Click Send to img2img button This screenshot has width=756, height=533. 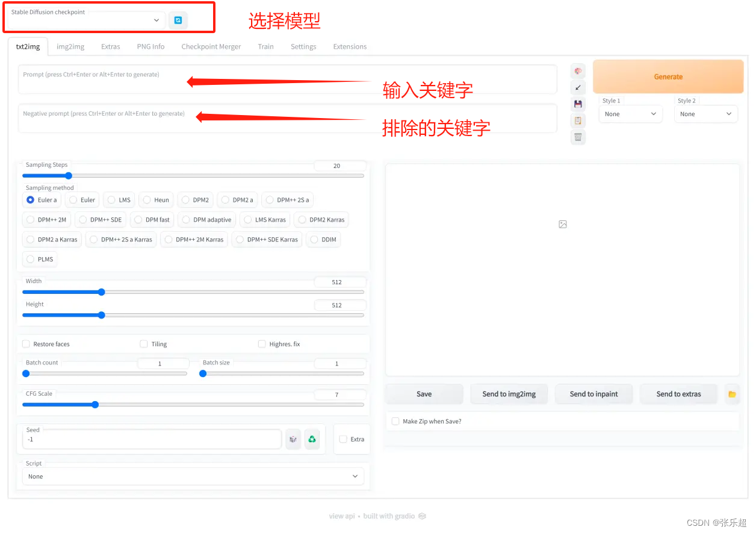click(509, 394)
